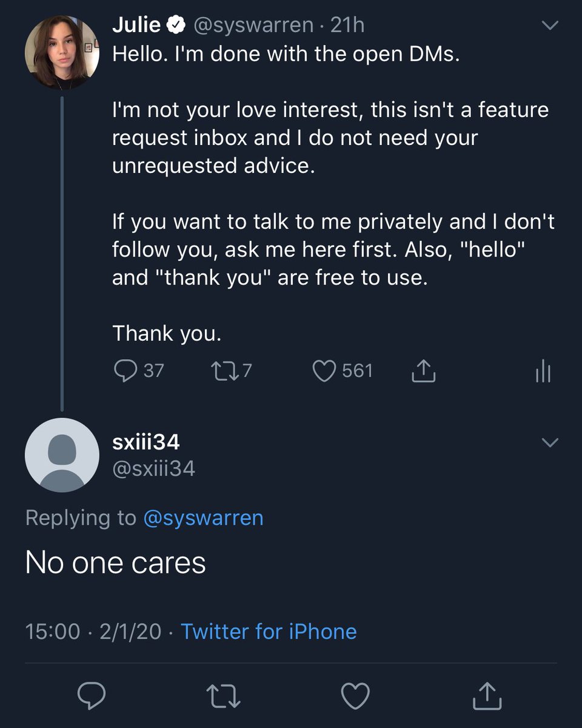Tap the @syswarren handle in the header
This screenshot has width=582, height=728.
[x=253, y=25]
